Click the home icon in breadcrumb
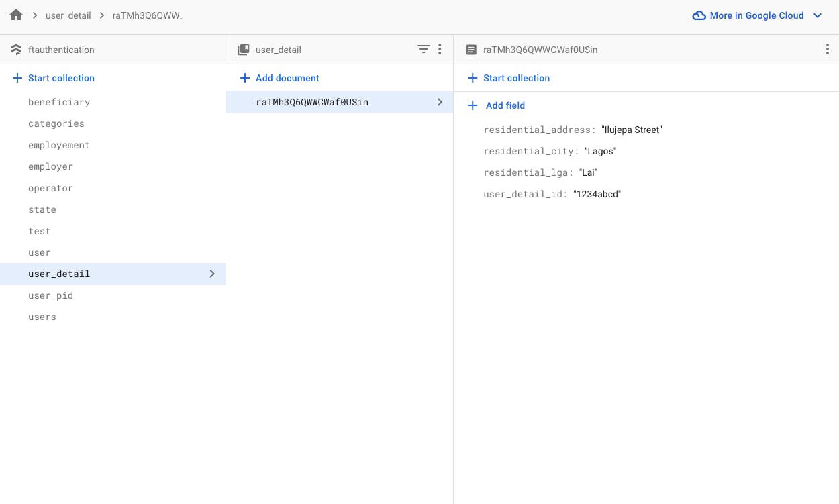The image size is (839, 504). [x=17, y=15]
